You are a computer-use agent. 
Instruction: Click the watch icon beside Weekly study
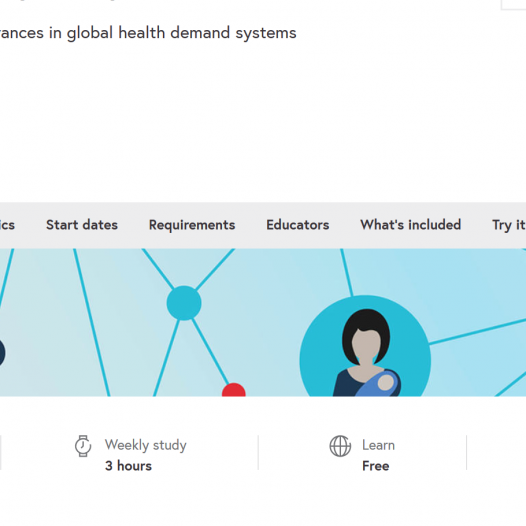point(83,446)
